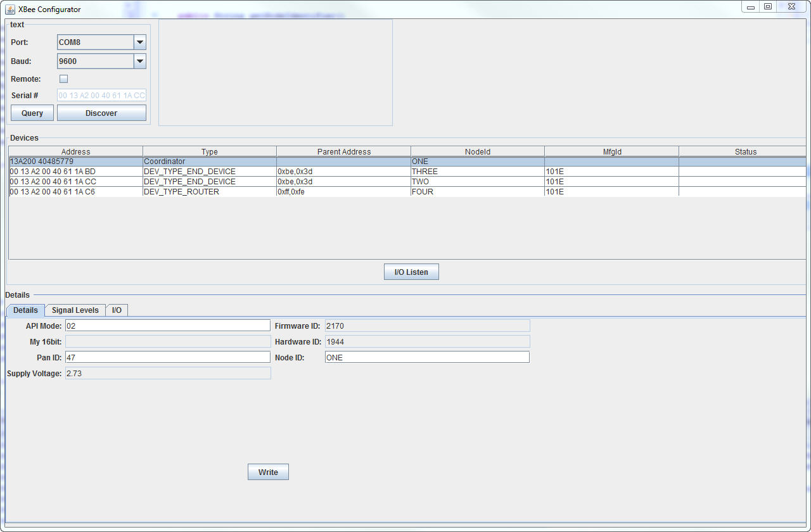Click the API Mode text field
The width and height of the screenshot is (811, 532).
click(167, 326)
